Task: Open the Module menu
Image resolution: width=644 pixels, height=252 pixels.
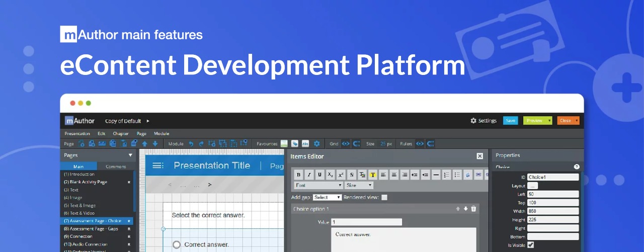Action: pos(162,134)
